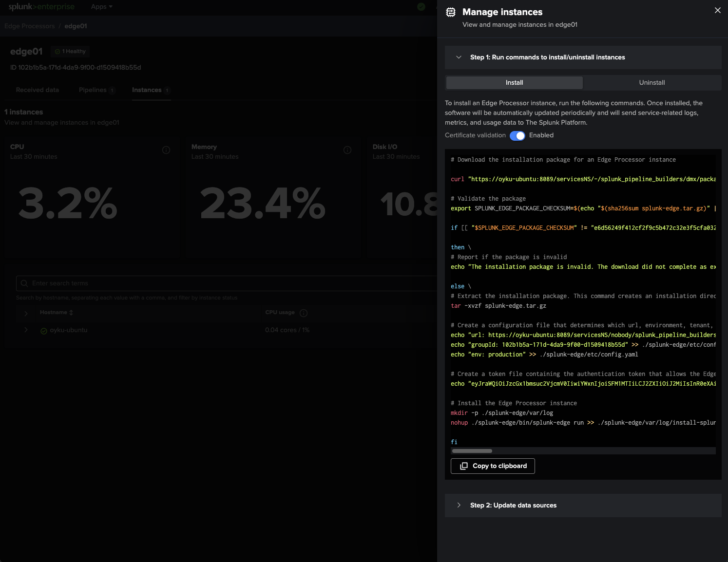Toggle Certificate validation switch
728x562 pixels.
(517, 136)
